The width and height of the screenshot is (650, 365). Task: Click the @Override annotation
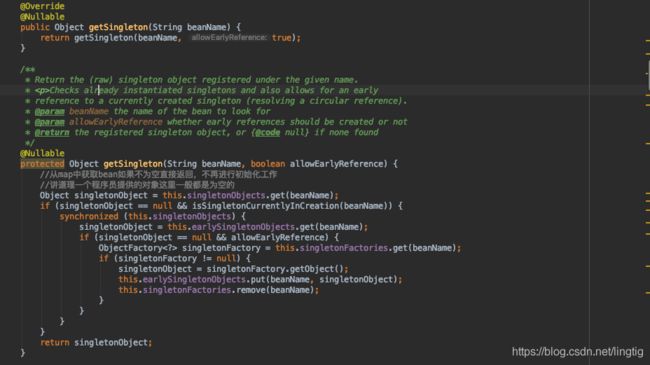(42, 6)
